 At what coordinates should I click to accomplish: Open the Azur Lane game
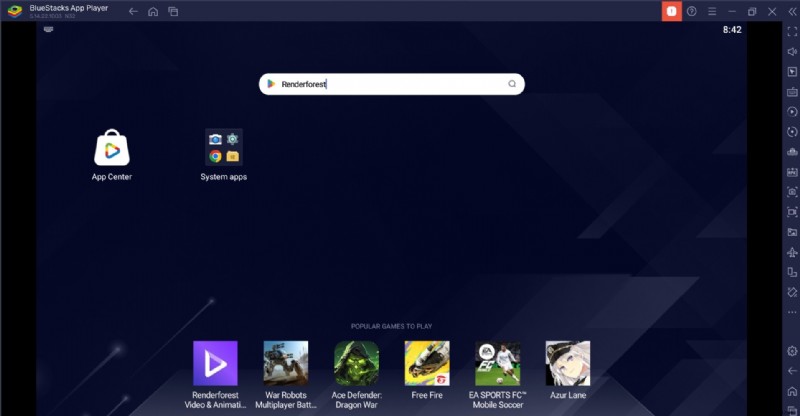567,363
